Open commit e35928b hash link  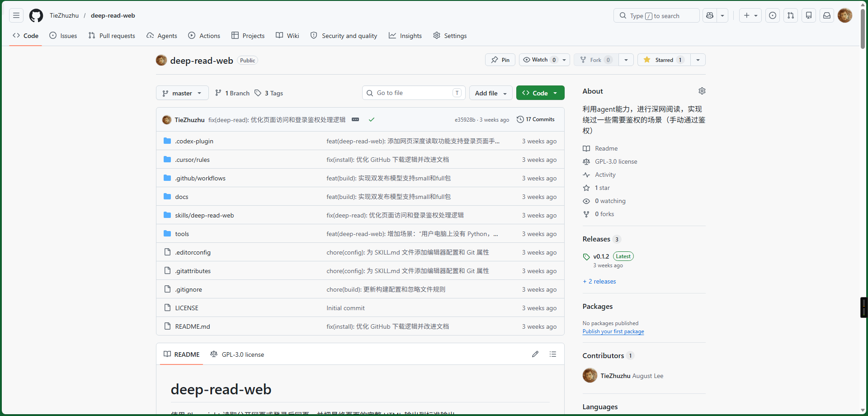[x=465, y=120]
